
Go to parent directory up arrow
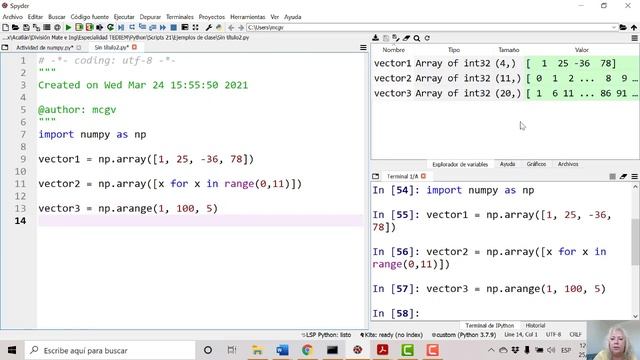[x=634, y=27]
